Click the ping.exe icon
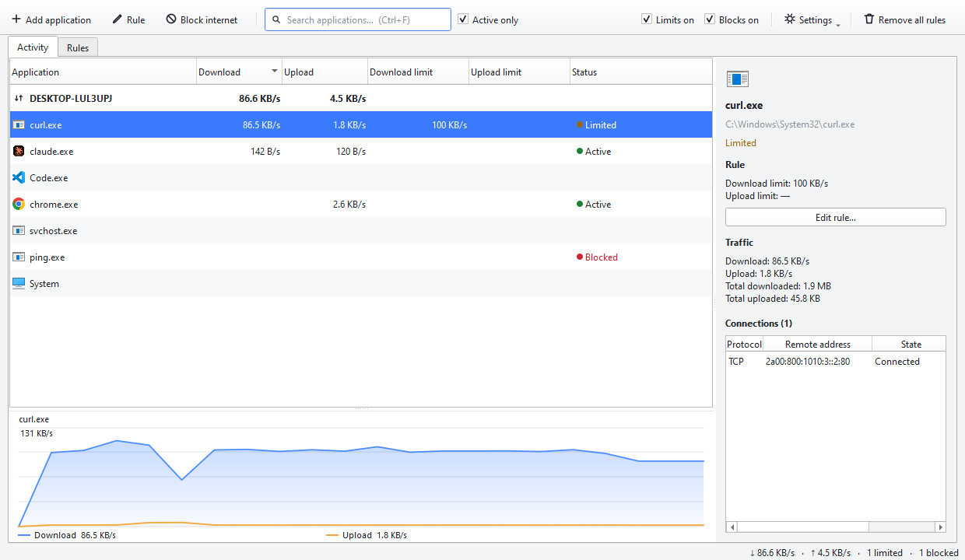965x560 pixels. coord(19,257)
